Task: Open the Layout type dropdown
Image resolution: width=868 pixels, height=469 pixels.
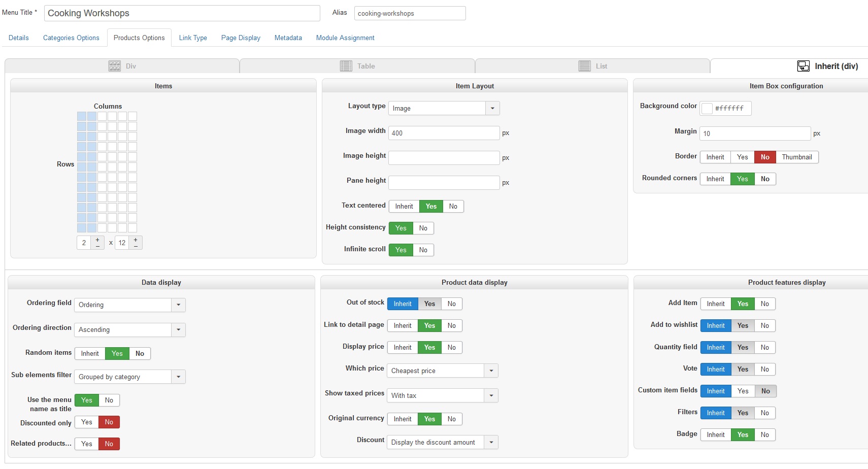Action: (x=444, y=108)
